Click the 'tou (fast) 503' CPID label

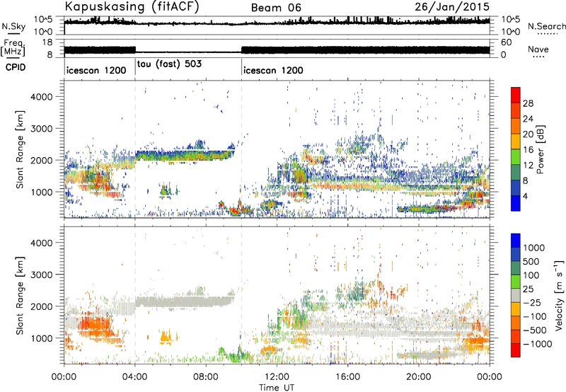169,64
